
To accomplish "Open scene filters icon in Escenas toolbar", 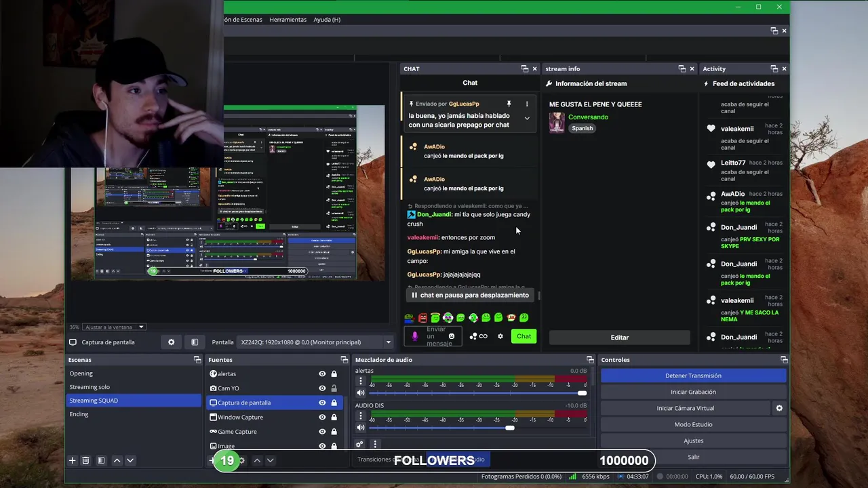I will coord(101,460).
